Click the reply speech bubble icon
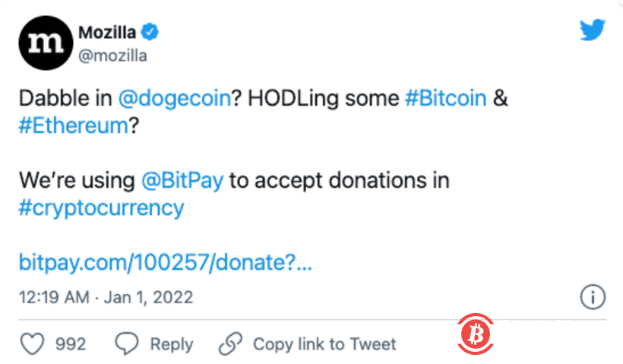 (x=128, y=344)
